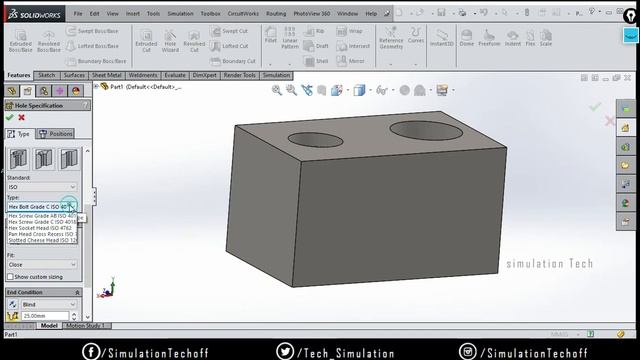Click the Extruded Cut tool
Image resolution: width=640 pixels, height=360 pixels.
tap(146, 40)
